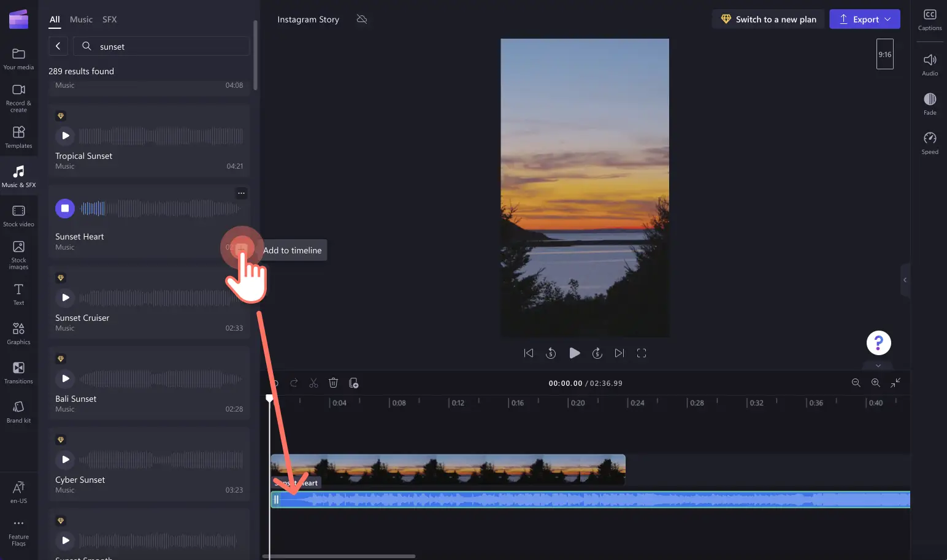Collapse the chevron below the help button
The image size is (947, 560).
[x=878, y=366]
